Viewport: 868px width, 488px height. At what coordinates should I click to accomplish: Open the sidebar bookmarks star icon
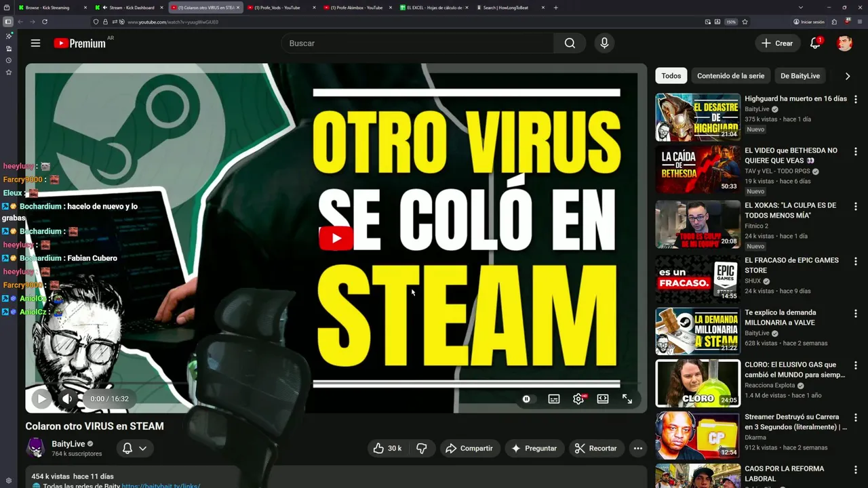coord(8,73)
